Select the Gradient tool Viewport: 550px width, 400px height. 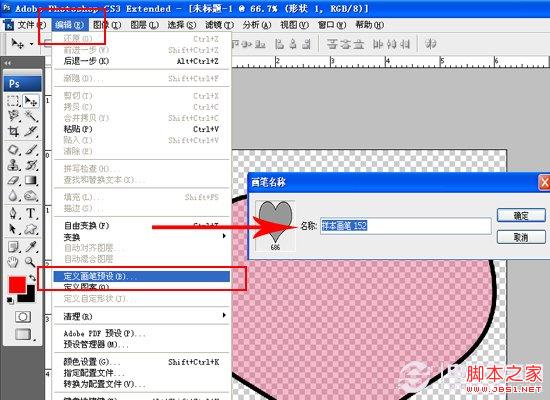click(x=31, y=180)
